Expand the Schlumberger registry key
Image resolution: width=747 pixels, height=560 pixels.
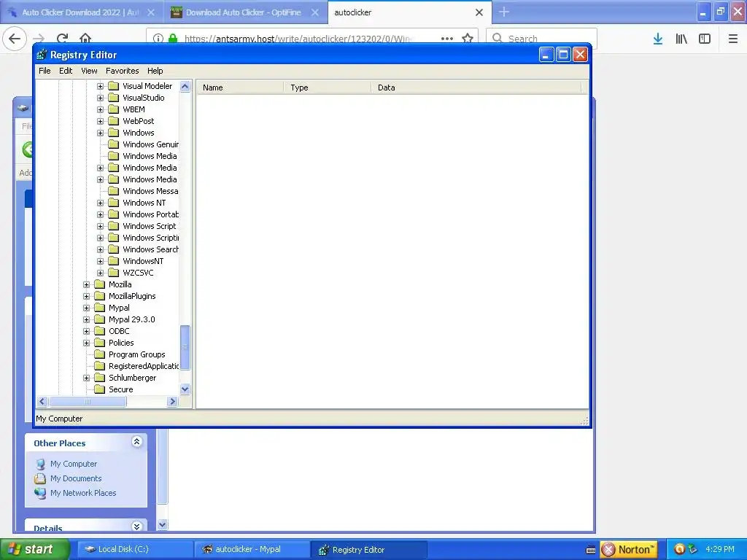tap(86, 378)
